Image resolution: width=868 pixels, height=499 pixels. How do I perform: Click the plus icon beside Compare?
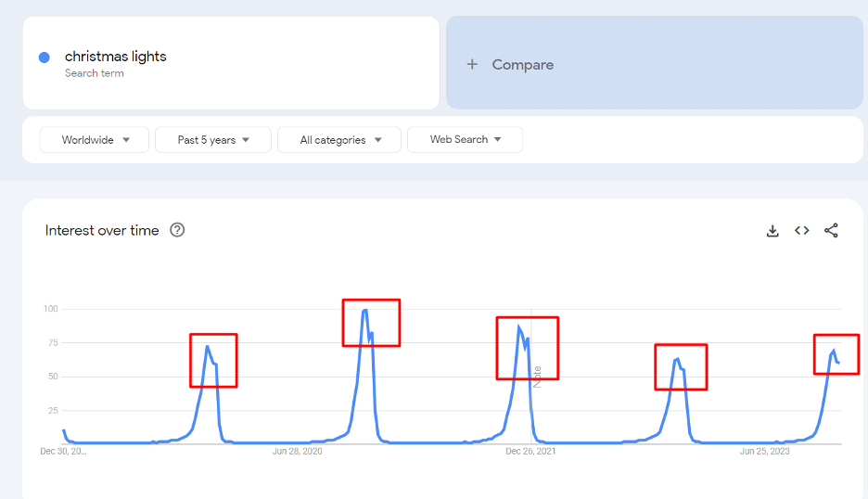(472, 65)
